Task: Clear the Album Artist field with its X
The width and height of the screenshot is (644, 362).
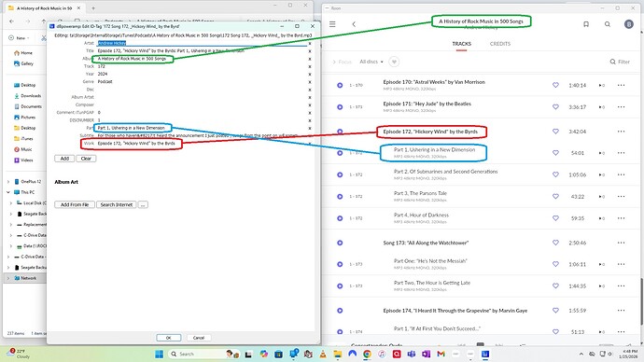Action: click(x=310, y=97)
